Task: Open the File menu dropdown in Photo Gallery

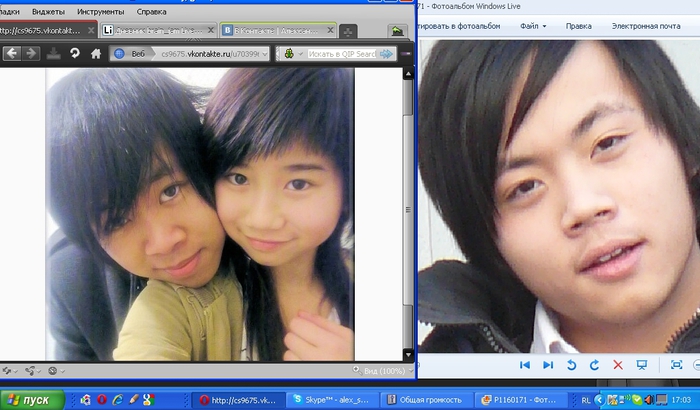Action: (533, 26)
